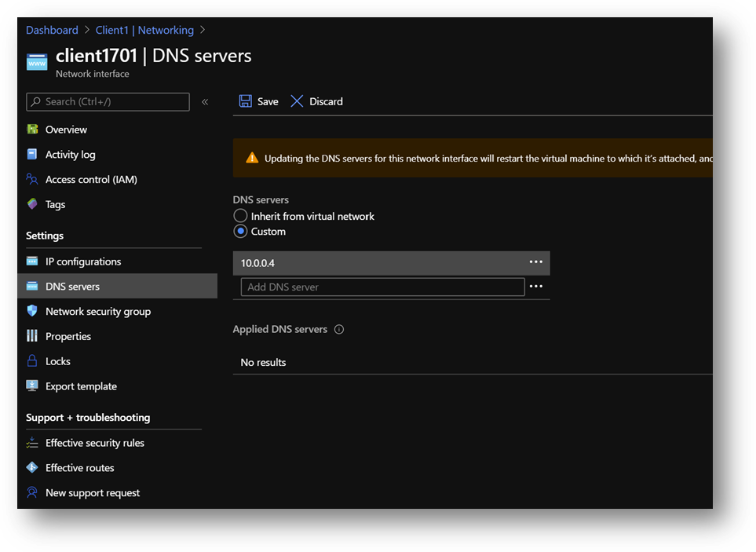Collapse the sidebar with double chevron

[x=205, y=102]
